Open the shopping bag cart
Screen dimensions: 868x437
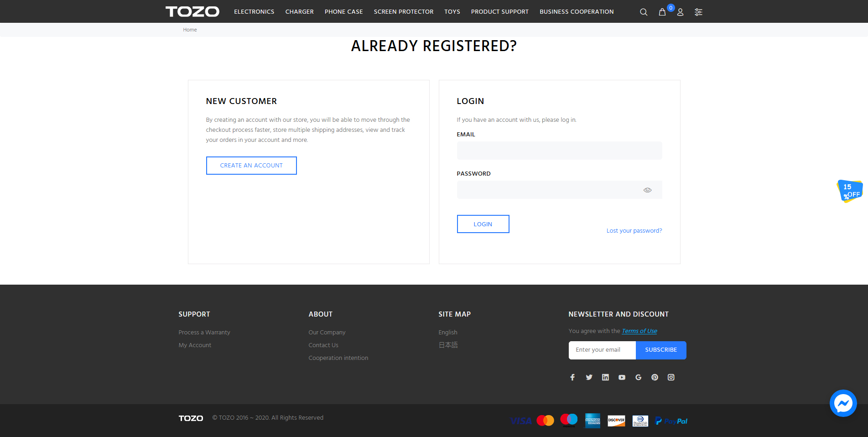(x=662, y=12)
